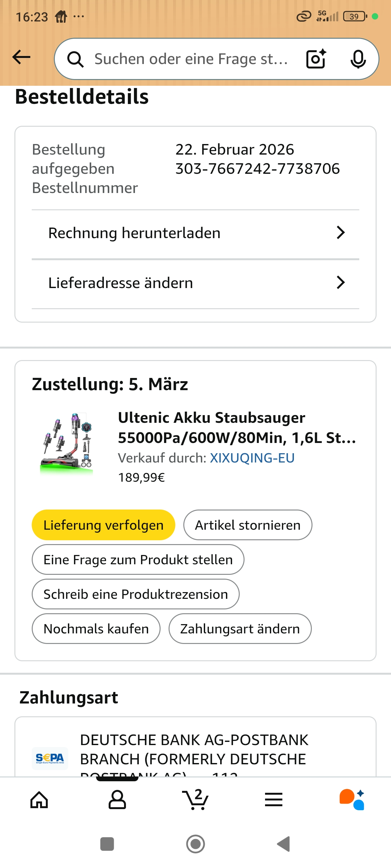This screenshot has height=868, width=391.
Task: Focus the Suchen search input field
Action: [x=191, y=59]
